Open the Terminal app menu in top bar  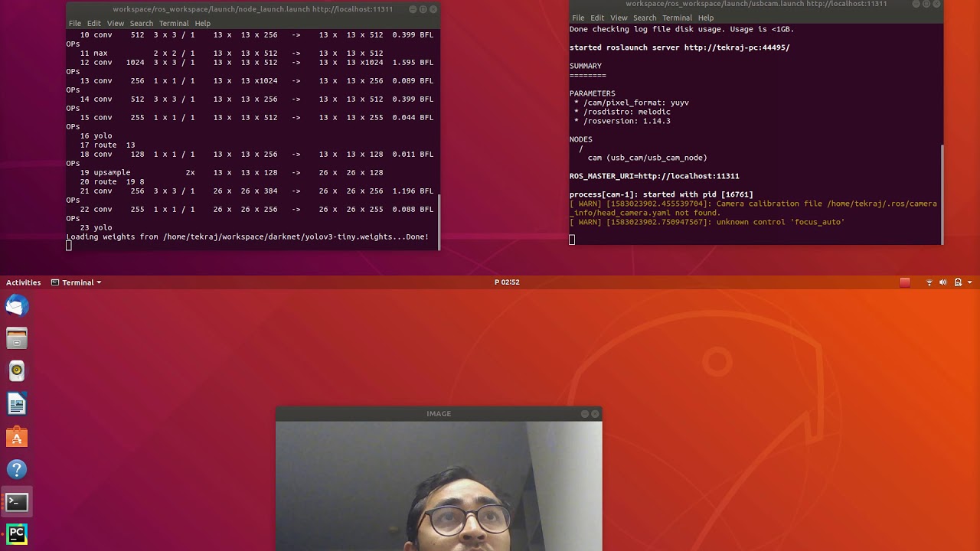[76, 282]
